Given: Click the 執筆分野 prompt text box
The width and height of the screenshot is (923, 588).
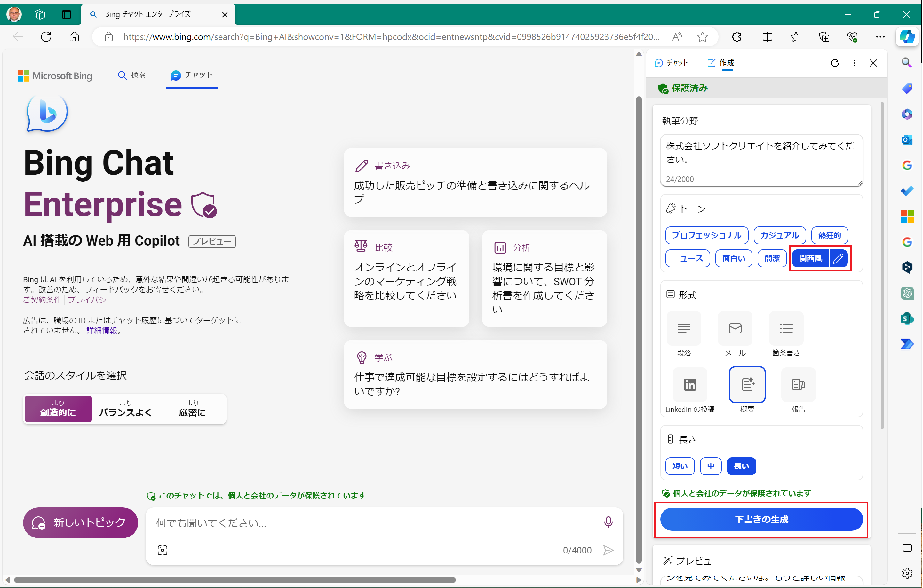Looking at the screenshot, I should (761, 160).
